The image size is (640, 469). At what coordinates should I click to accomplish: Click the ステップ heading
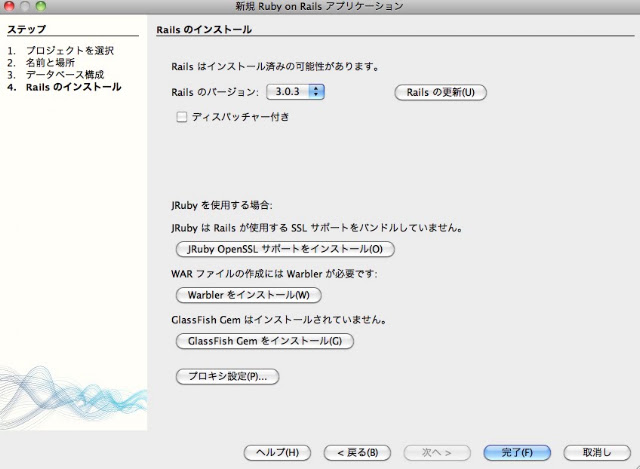click(27, 29)
